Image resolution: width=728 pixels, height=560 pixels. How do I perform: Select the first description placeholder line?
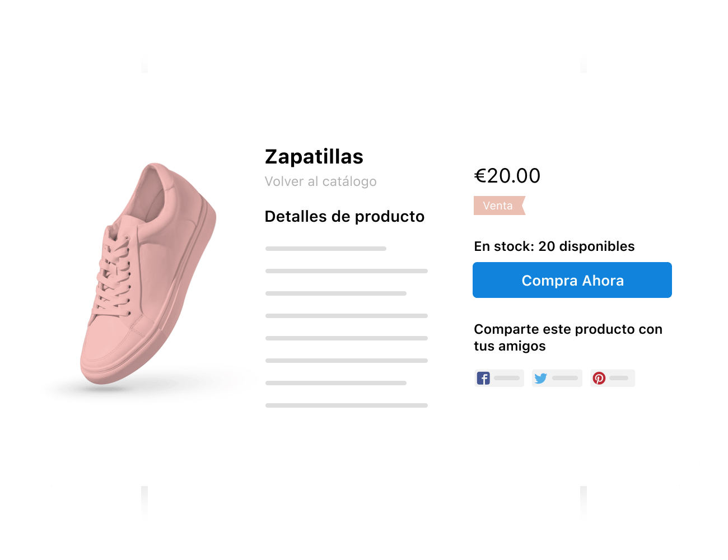(326, 249)
